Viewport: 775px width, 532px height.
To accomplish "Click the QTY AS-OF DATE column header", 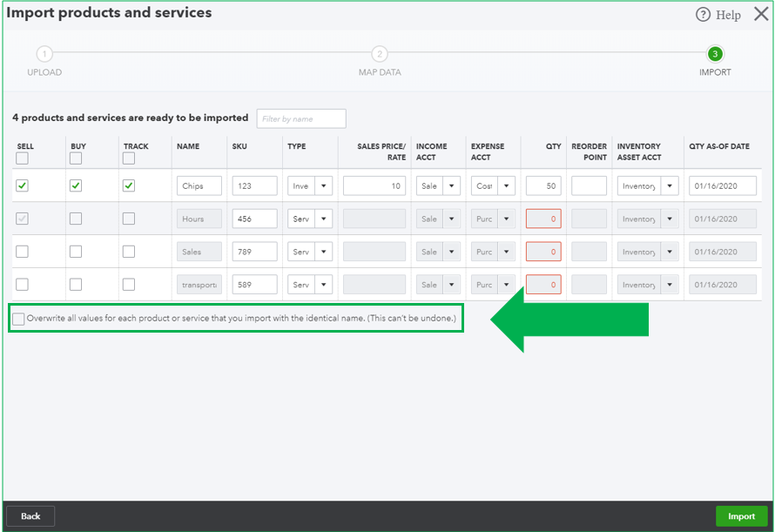I will pyautogui.click(x=719, y=146).
